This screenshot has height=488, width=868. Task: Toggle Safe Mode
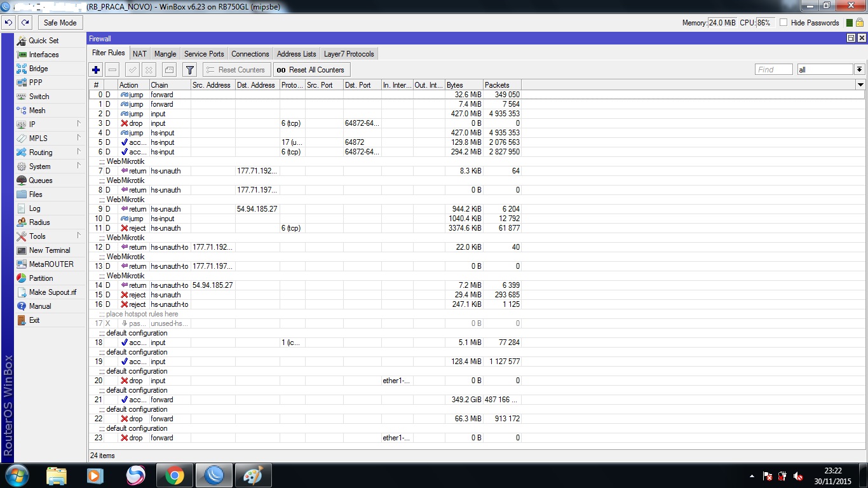(60, 22)
